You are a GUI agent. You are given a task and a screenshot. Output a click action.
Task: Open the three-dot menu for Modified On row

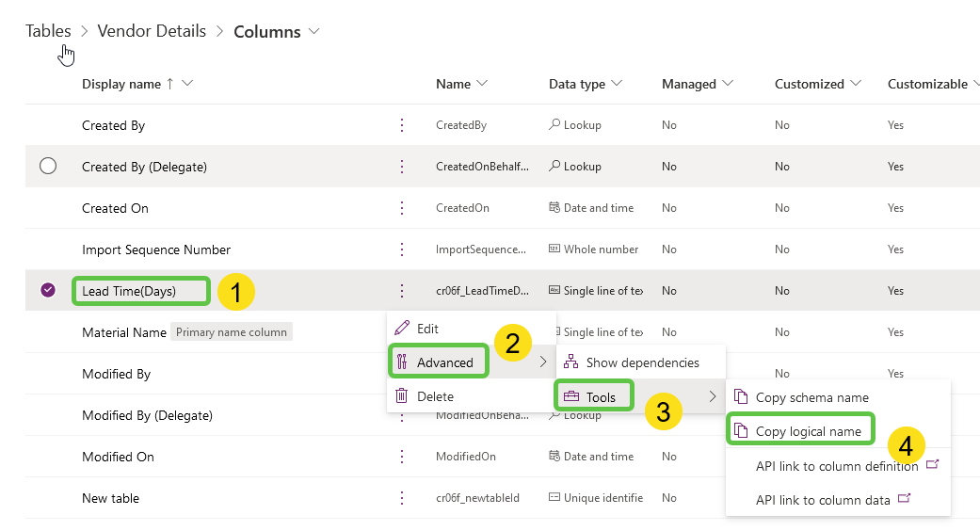402,457
